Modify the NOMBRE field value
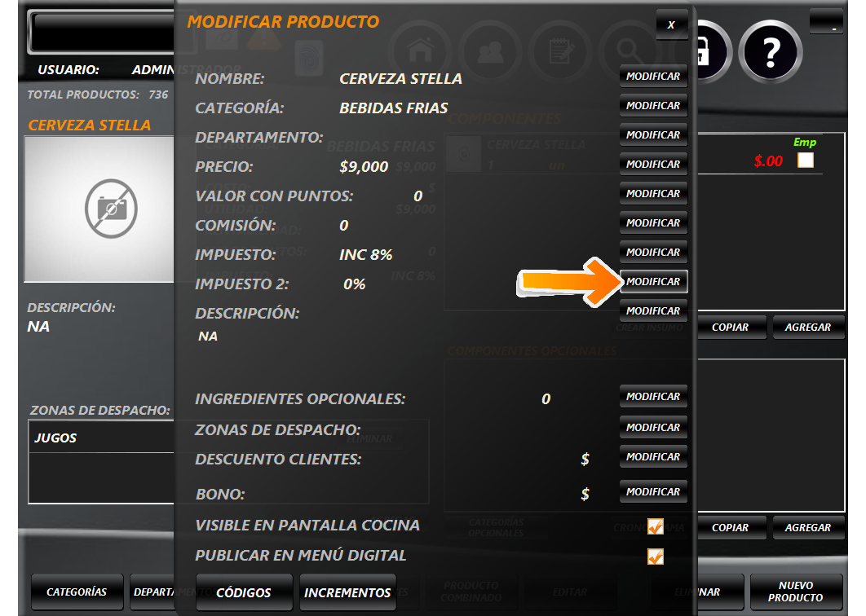866x616 pixels. 653,77
